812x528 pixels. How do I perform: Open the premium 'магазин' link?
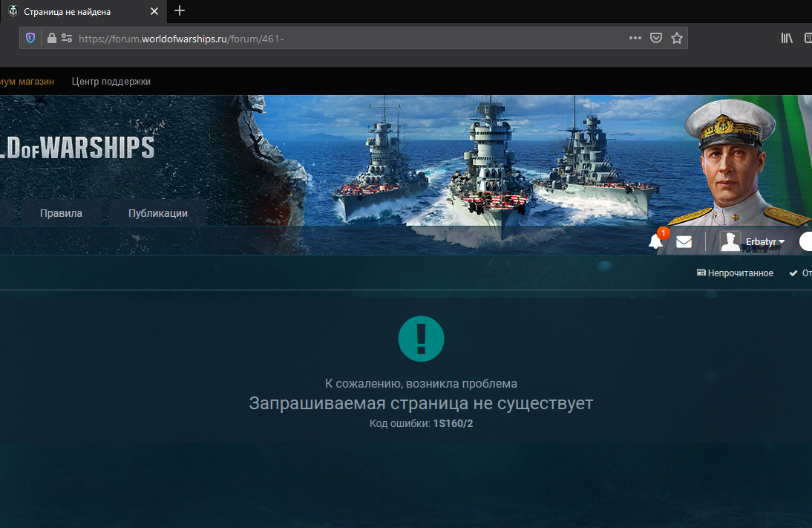27,82
